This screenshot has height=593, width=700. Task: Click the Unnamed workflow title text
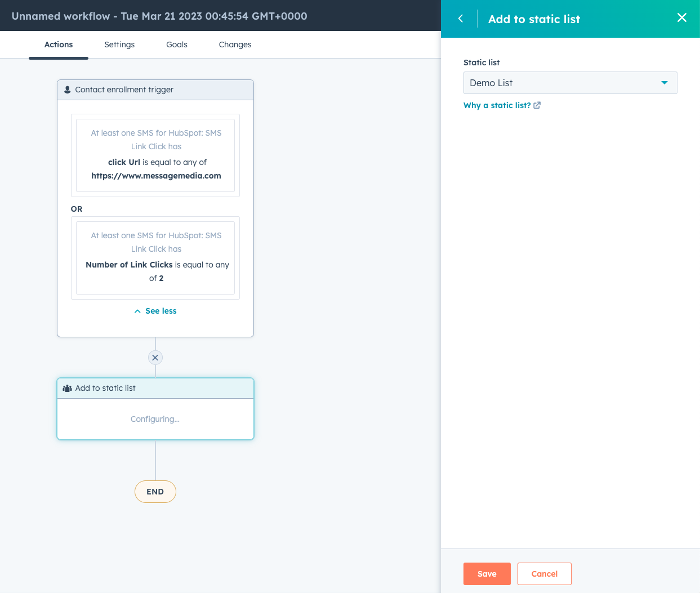point(159,16)
